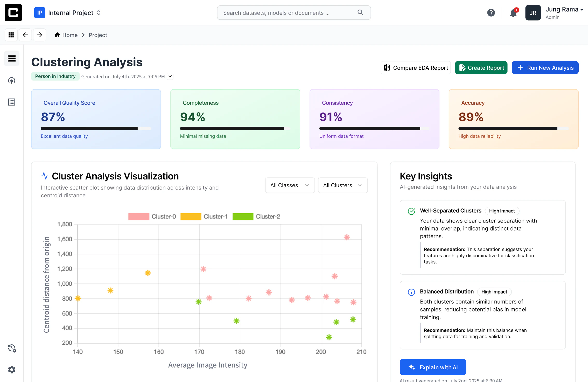Open the history settings sidebar icon

pyautogui.click(x=12, y=348)
